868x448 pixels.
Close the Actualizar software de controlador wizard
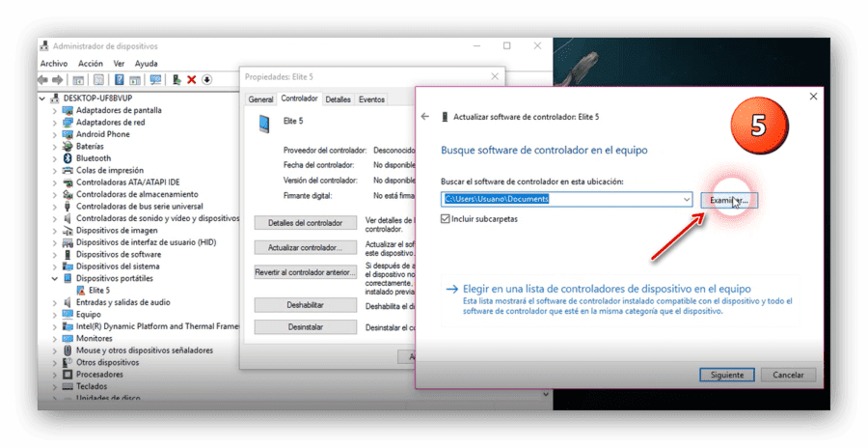click(x=813, y=97)
